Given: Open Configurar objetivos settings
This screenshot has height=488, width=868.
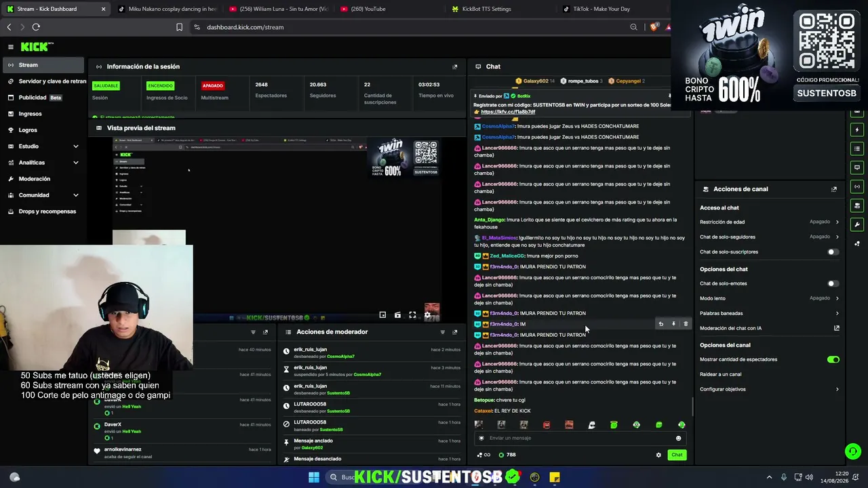Looking at the screenshot, I should pyautogui.click(x=770, y=389).
